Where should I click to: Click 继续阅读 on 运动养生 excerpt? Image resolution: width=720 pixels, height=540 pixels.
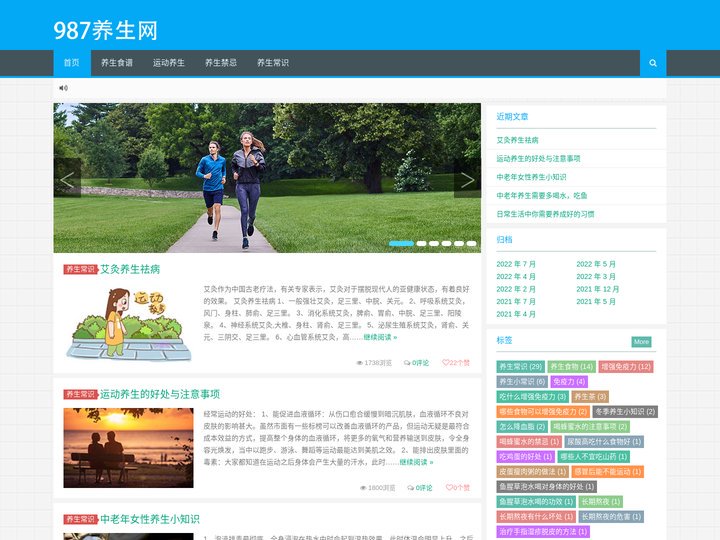click(x=416, y=462)
